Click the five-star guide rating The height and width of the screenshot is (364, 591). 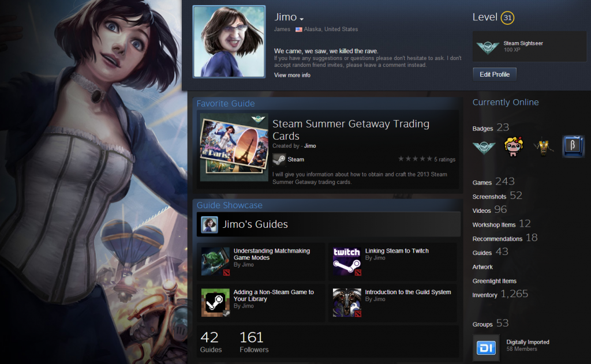[414, 159]
